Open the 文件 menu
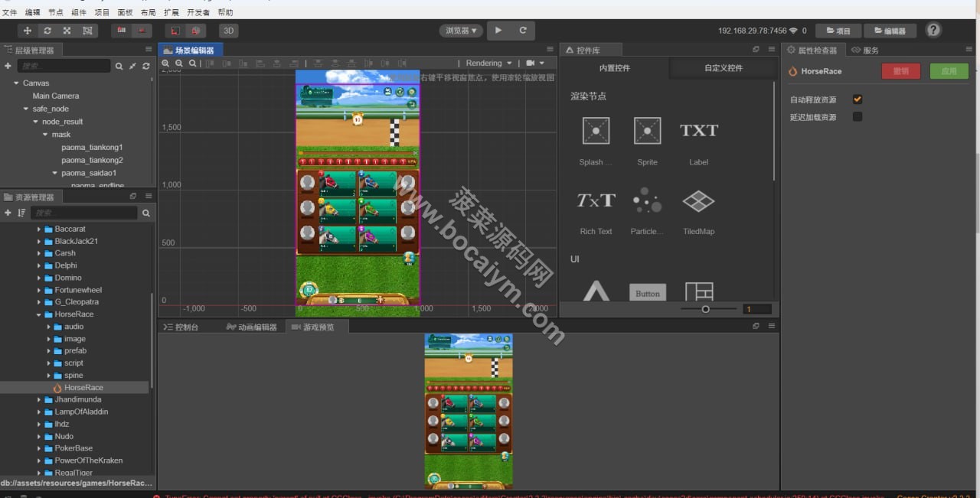The image size is (980, 498). 9,12
